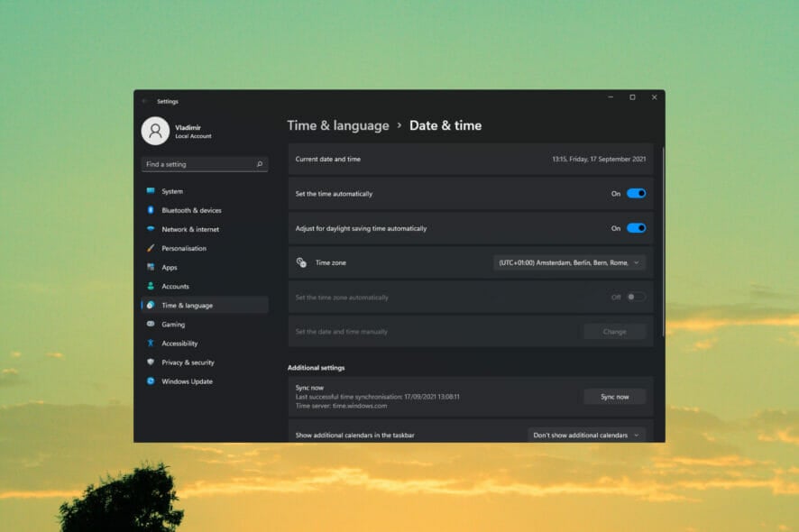
Task: Click the Current date and time row
Action: [x=471, y=159]
